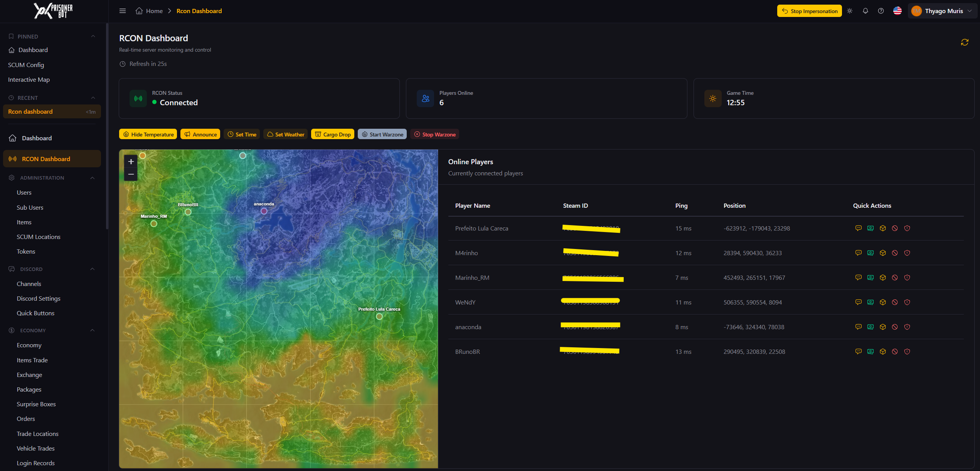980x471 pixels.
Task: Toggle the sidebar with the hamburger icon
Action: click(x=123, y=11)
